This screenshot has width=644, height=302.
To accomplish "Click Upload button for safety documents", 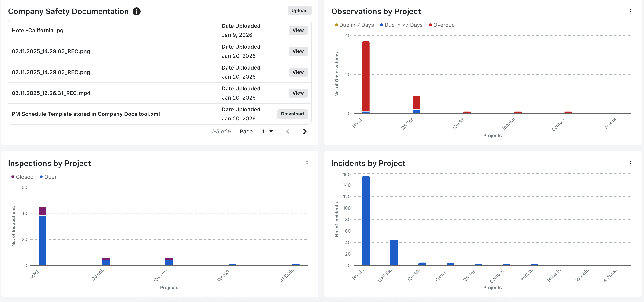I will coord(299,10).
